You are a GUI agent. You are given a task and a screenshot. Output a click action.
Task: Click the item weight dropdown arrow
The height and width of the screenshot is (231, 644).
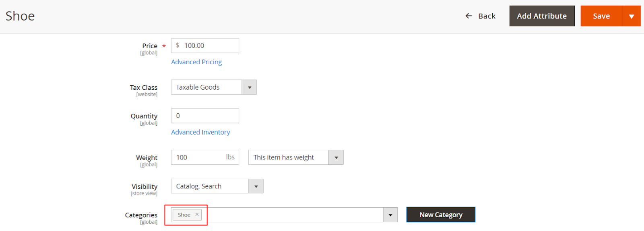point(336,157)
